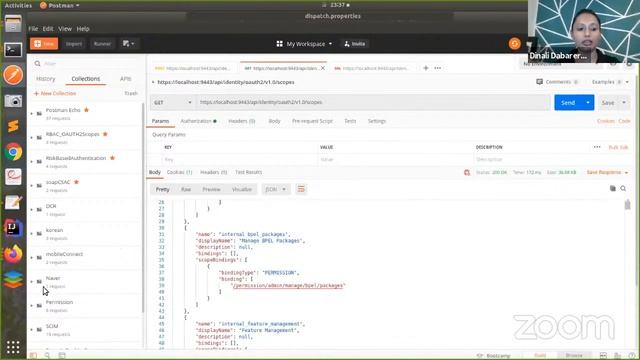Click the request URL input field

pyautogui.click(x=373, y=102)
